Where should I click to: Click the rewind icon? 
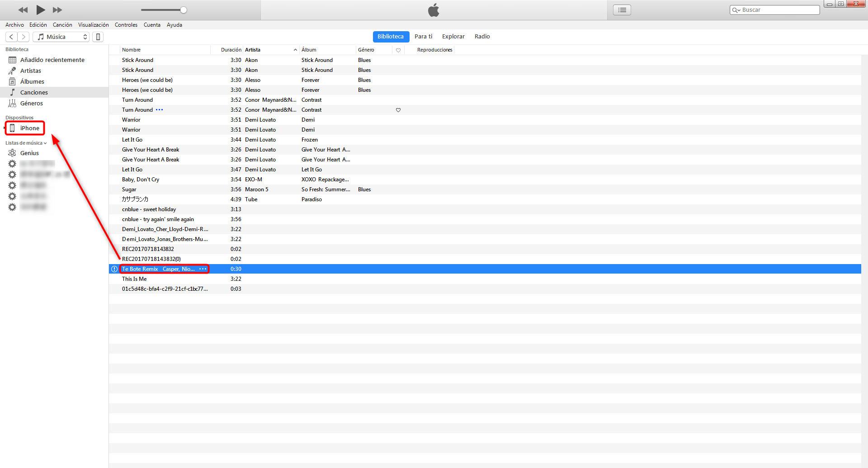23,9
